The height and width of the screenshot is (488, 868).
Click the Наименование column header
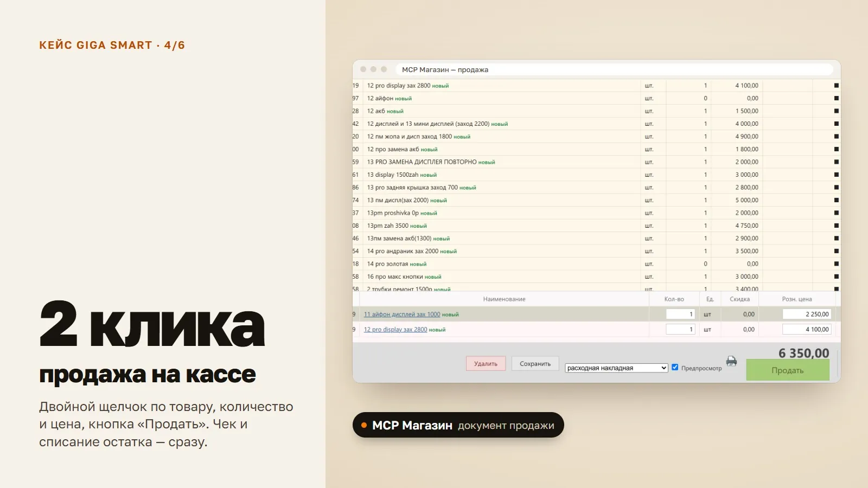coord(504,299)
